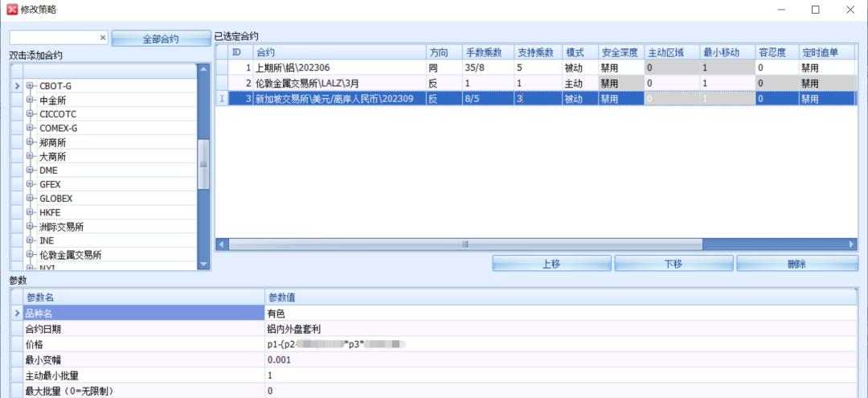The height and width of the screenshot is (398, 868).
Task: Click the 参数值 column header
Action: point(561,297)
